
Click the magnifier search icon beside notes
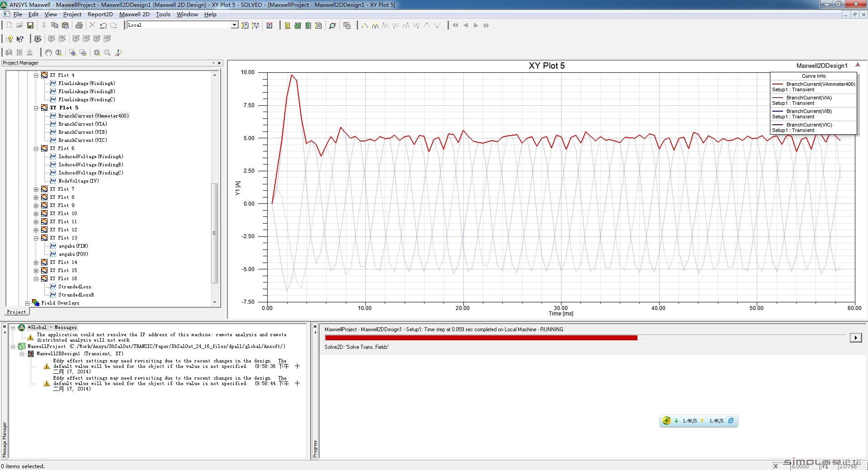pos(332,25)
